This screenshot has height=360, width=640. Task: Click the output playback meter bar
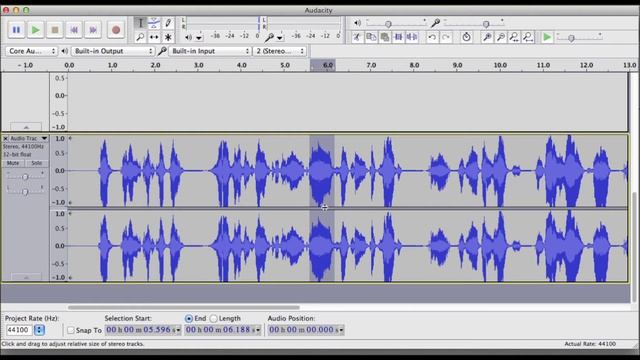(x=223, y=23)
